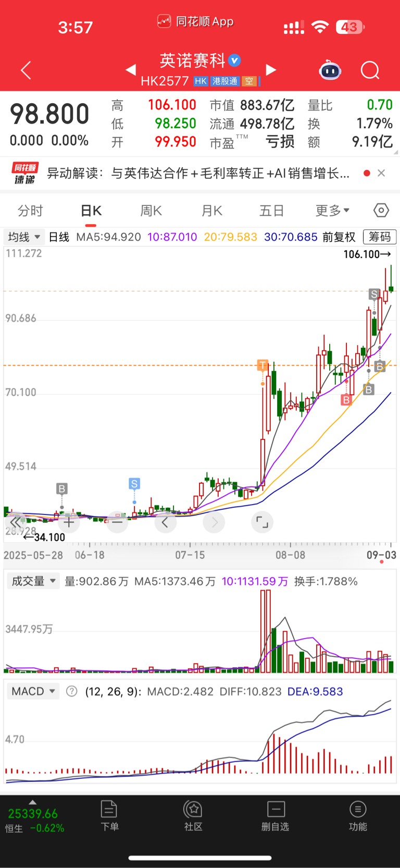Tap the HK market tag

[x=201, y=81]
